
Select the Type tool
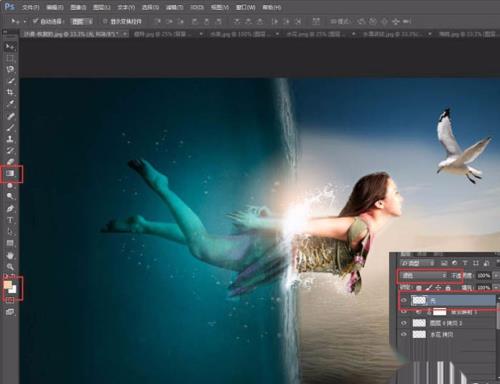pos(10,220)
